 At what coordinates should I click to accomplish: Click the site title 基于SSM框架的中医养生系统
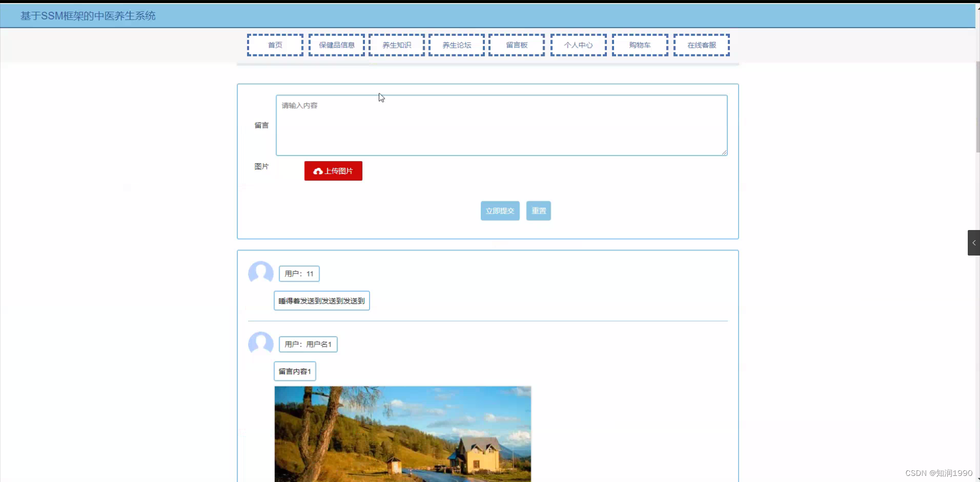[87, 16]
